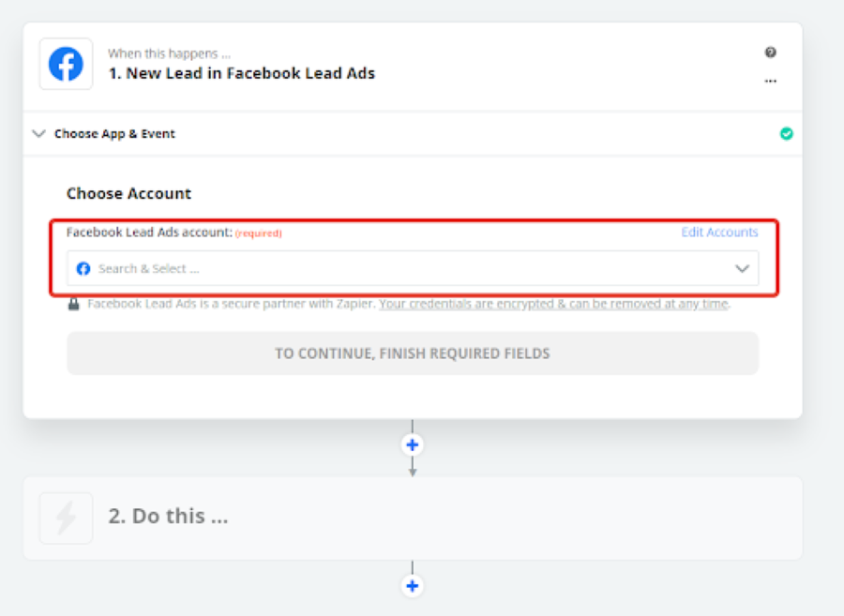This screenshot has width=844, height=616.
Task: Click the Facebook Lead Ads account label
Action: 149,232
